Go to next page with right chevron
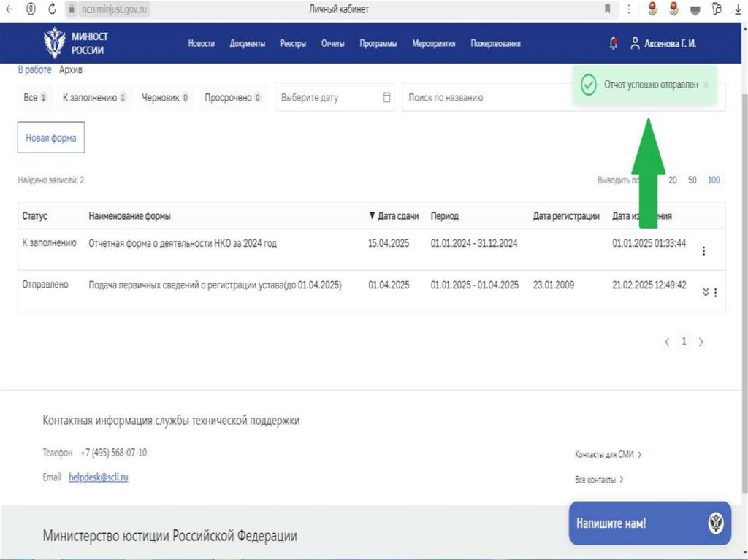Image resolution: width=748 pixels, height=560 pixels. (x=701, y=342)
